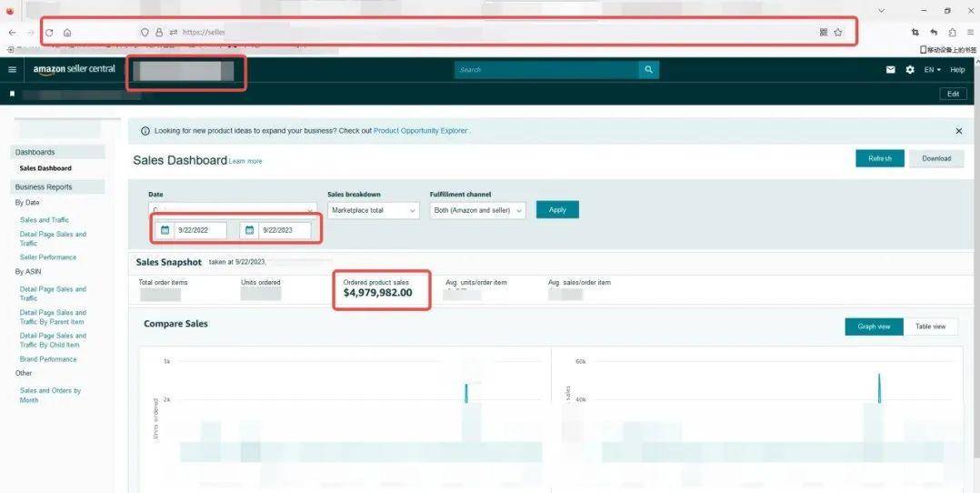The height and width of the screenshot is (493, 980).
Task: Click the tracking protection shield icon
Action: click(x=145, y=33)
